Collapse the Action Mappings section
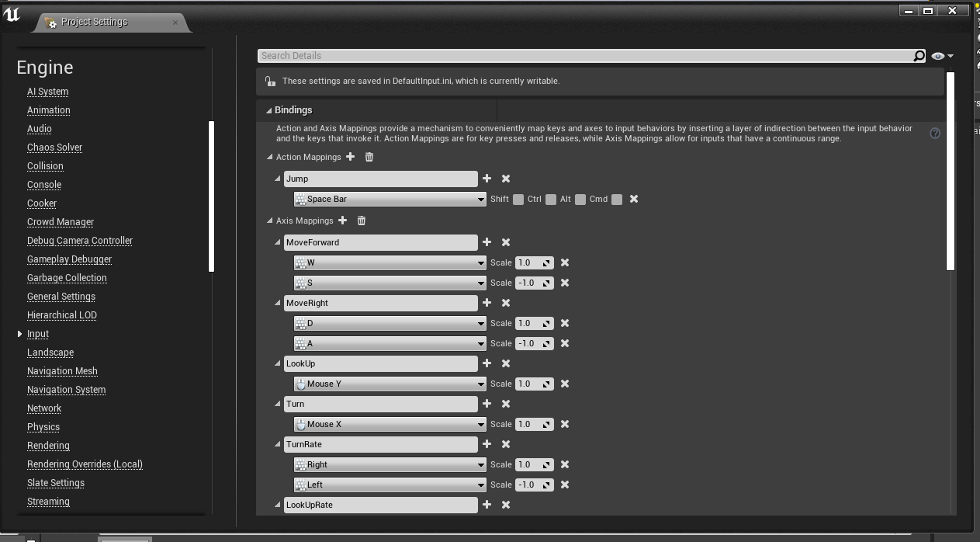The height and width of the screenshot is (542, 980). click(x=269, y=157)
